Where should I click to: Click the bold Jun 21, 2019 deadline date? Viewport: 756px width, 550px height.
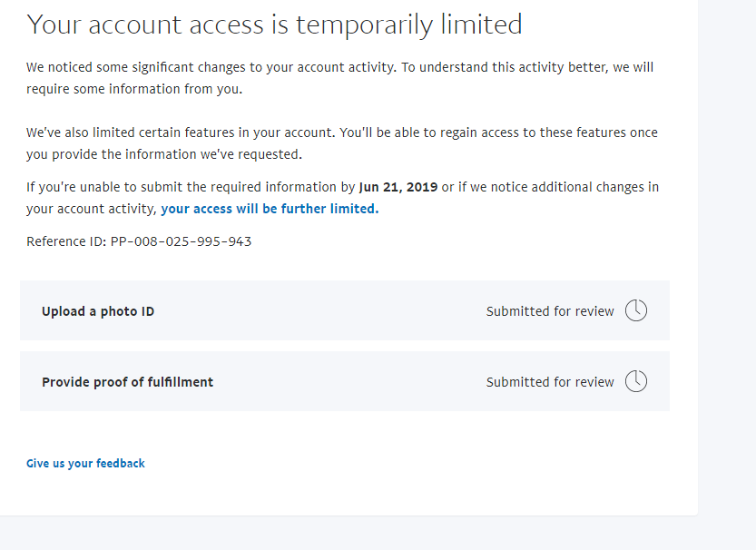click(398, 187)
